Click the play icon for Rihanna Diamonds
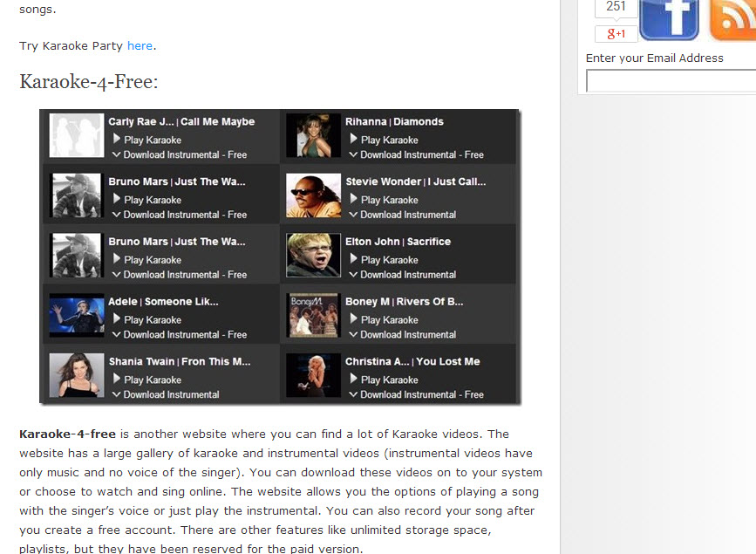This screenshot has width=756, height=554. (x=353, y=139)
